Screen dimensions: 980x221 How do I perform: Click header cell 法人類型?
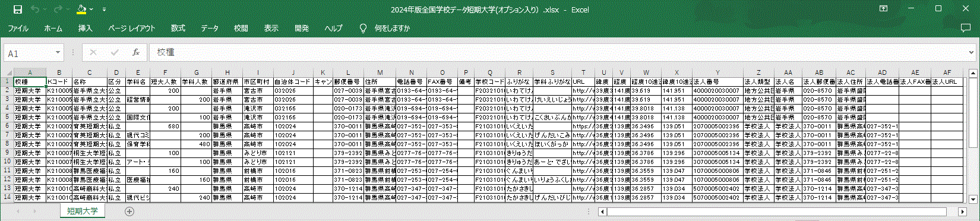tap(758, 81)
